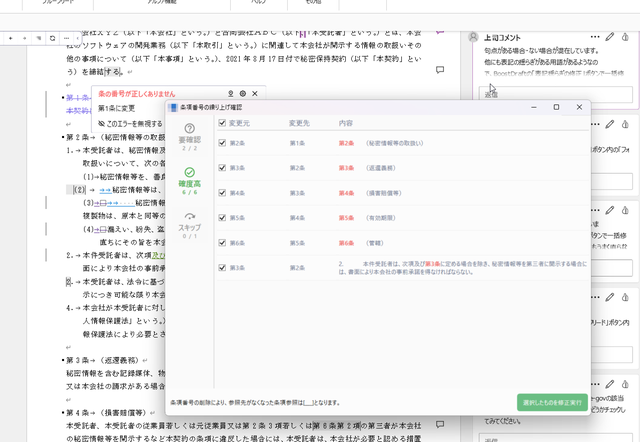The image size is (640, 442).
Task: Click the settings gear in the error popup
Action: tap(242, 93)
